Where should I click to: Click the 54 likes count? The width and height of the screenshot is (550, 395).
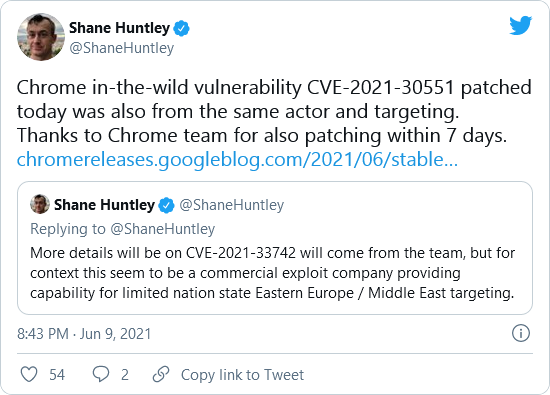click(x=57, y=375)
